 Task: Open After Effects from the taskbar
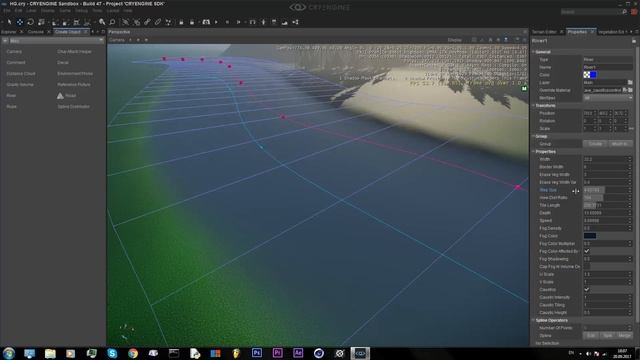(x=298, y=353)
